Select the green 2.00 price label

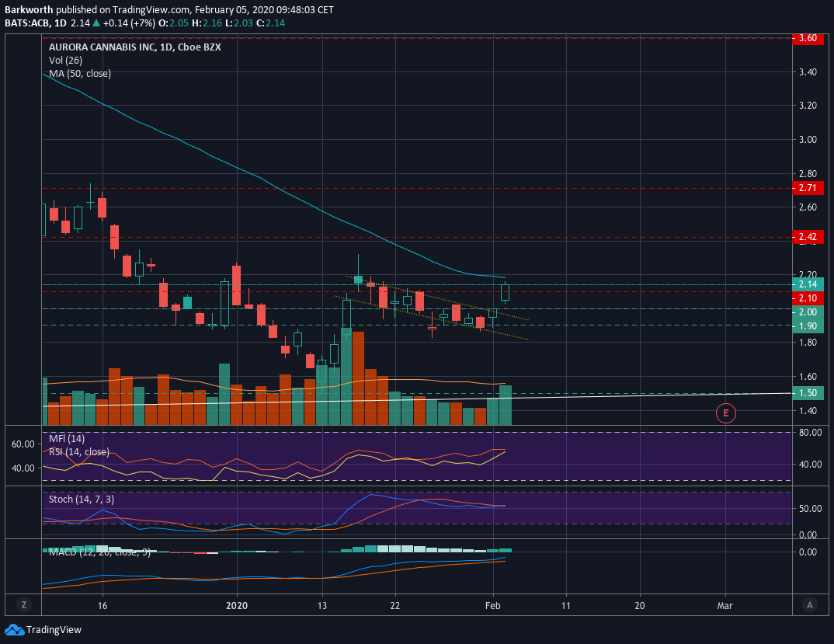pyautogui.click(x=808, y=312)
